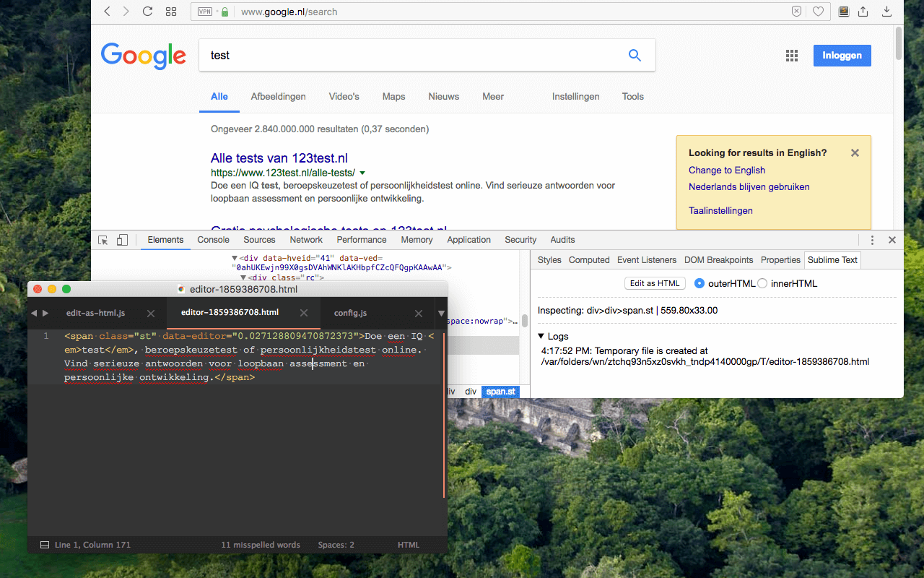Open the DevTools Security tab
Screen dimensions: 924x578
[520, 240]
